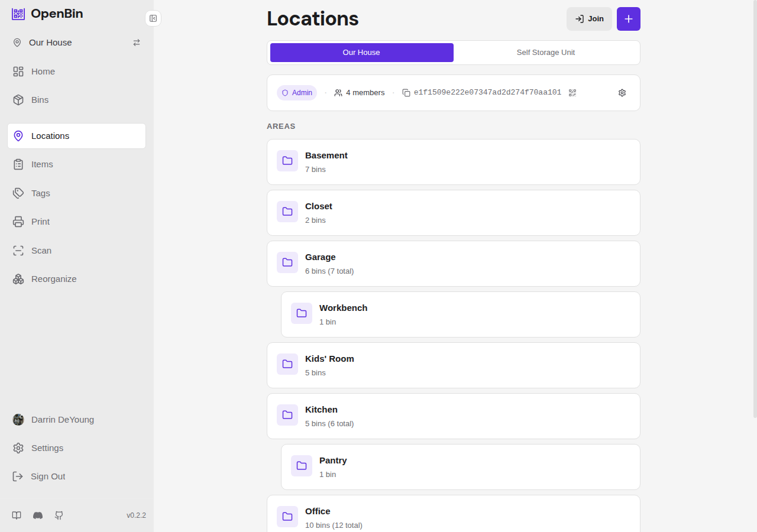Open the Discord community link
Screen dimensions: 757x532
(x=37, y=515)
